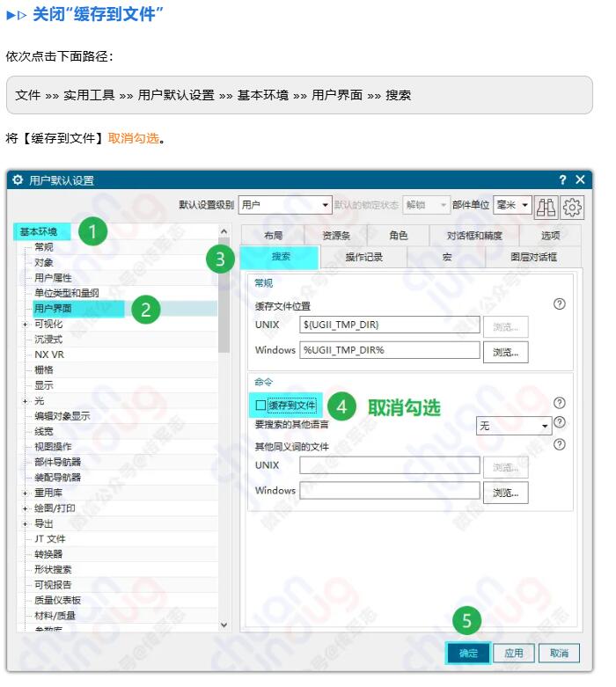Expand the 可视化 tree node
This screenshot has width=616, height=687.
coord(26,325)
